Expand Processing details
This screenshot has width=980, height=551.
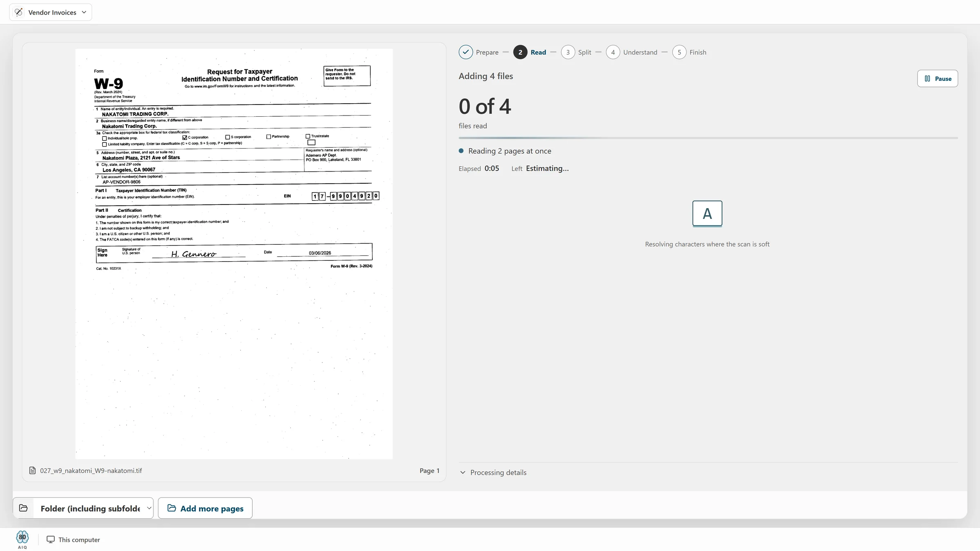click(x=493, y=472)
